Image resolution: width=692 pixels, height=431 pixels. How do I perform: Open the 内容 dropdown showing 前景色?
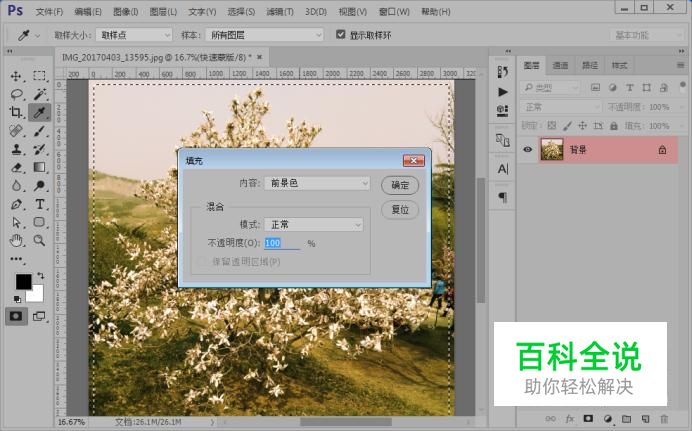click(x=317, y=183)
